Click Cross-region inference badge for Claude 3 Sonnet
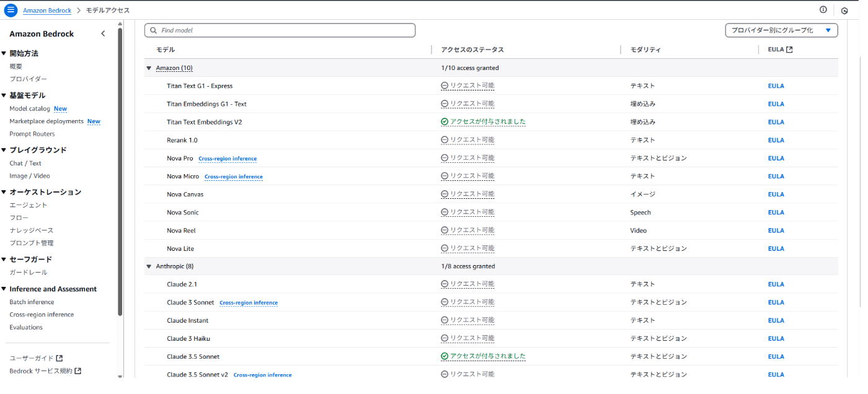 click(x=249, y=303)
